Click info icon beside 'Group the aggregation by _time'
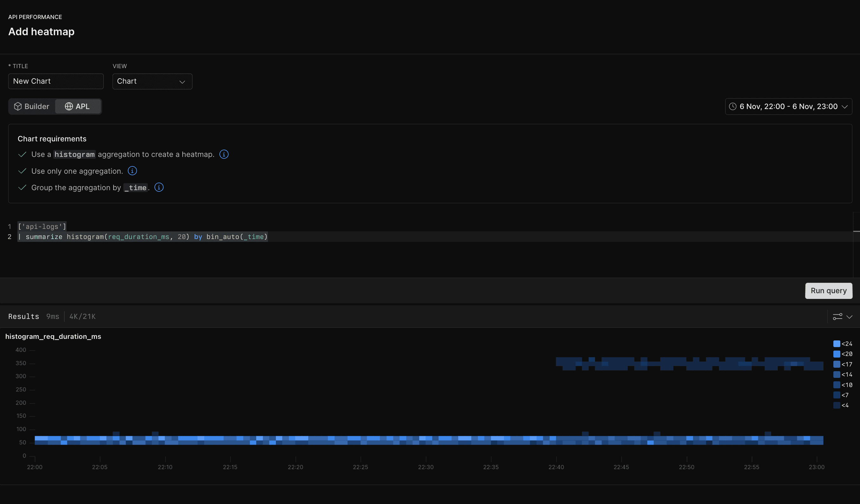Image resolution: width=860 pixels, height=504 pixels. click(159, 187)
